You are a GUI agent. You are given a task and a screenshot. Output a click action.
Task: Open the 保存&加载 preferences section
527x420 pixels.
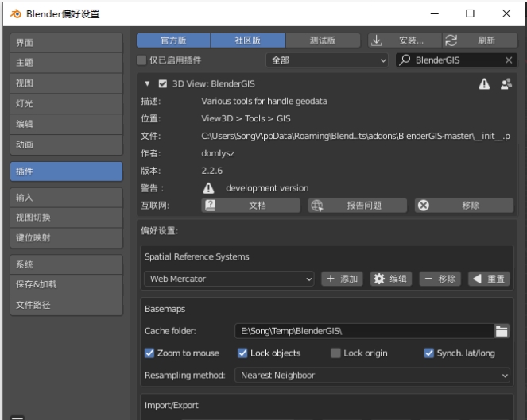coord(67,285)
